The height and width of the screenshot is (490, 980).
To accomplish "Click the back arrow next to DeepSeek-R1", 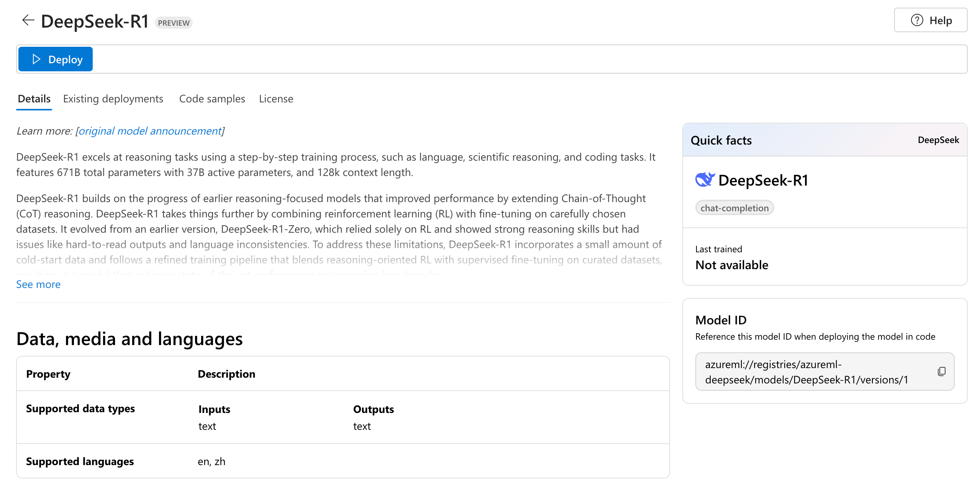I will [x=28, y=20].
